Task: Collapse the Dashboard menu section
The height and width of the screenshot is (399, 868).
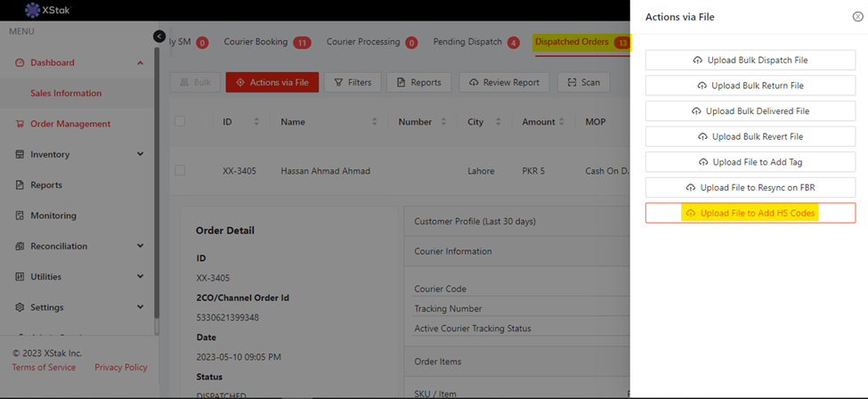Action: click(x=140, y=63)
